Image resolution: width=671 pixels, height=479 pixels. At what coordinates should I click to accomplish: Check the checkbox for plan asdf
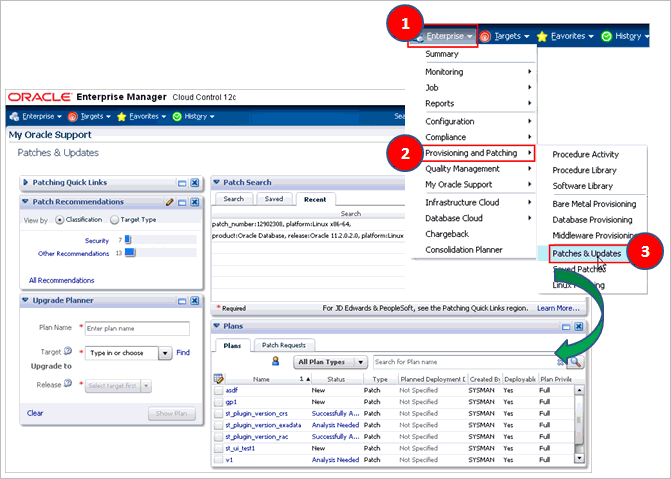point(219,390)
